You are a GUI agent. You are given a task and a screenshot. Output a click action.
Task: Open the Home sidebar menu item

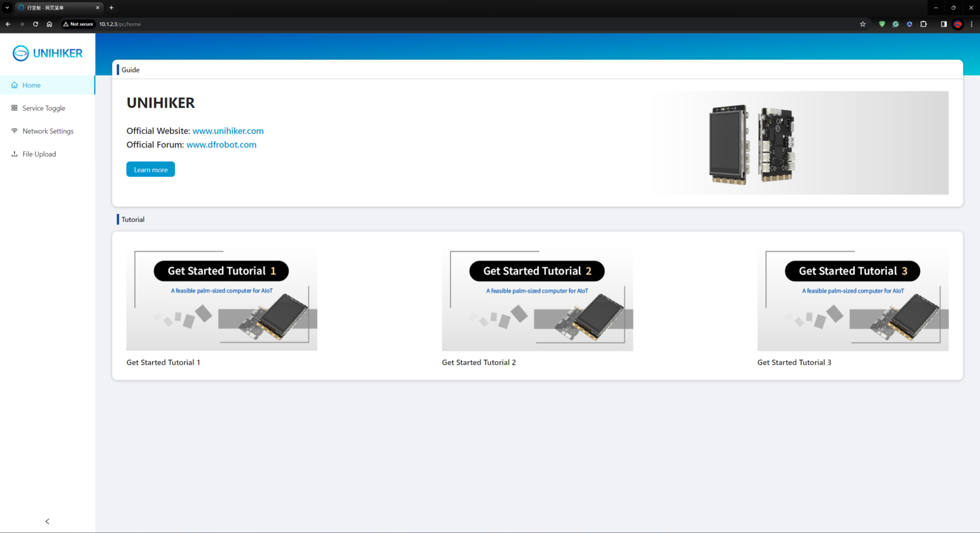point(47,85)
